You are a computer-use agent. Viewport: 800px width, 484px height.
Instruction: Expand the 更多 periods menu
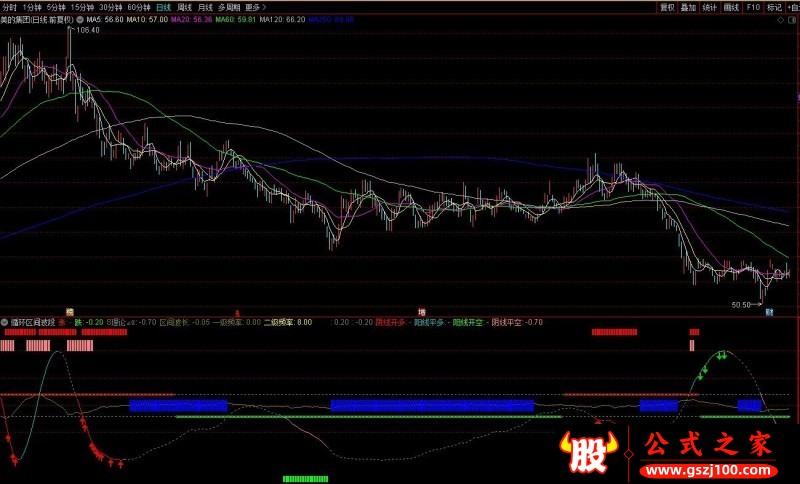(255, 7)
